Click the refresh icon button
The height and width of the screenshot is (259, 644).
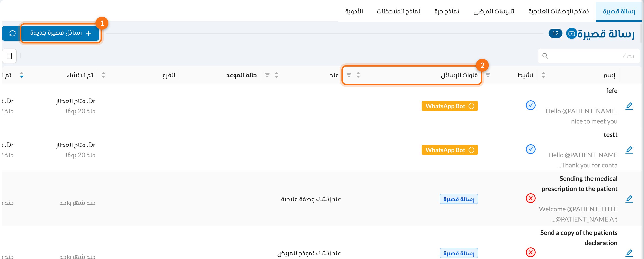click(12, 33)
